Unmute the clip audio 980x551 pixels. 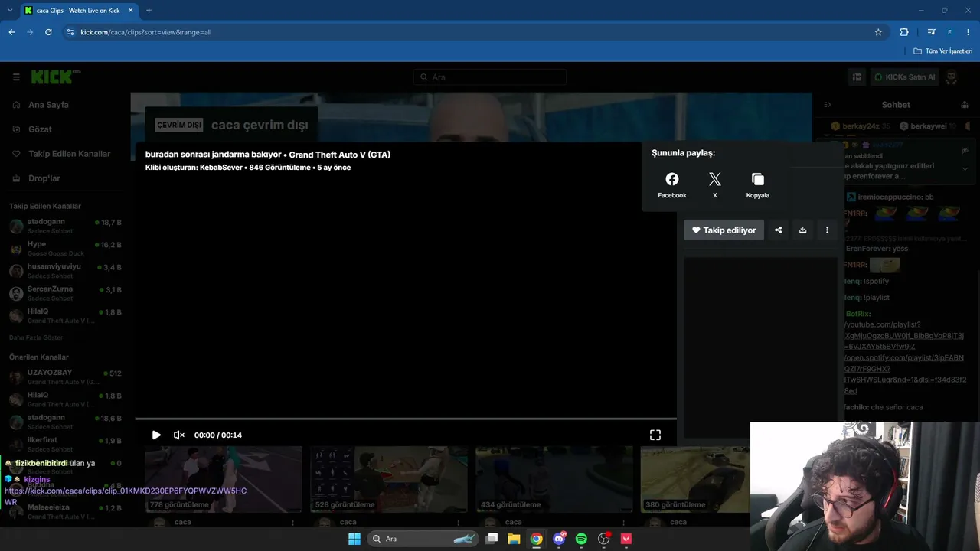pos(179,435)
